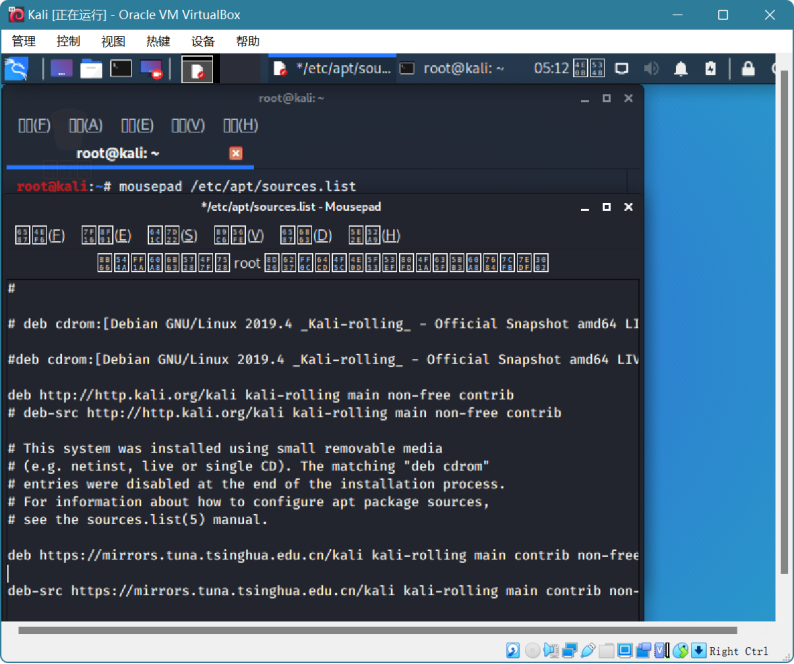Open the terminal window (V) menu

(x=188, y=125)
